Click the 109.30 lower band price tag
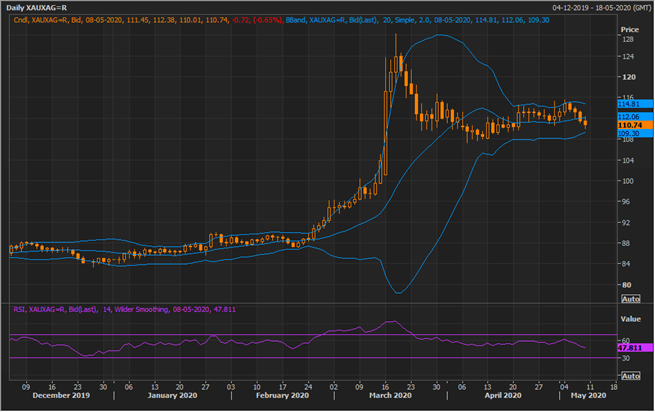The height and width of the screenshot is (412, 655). (635, 134)
